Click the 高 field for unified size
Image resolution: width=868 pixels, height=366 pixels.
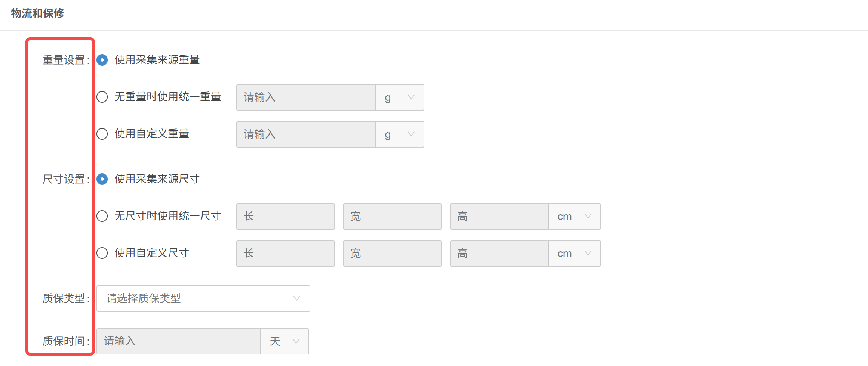pyautogui.click(x=499, y=216)
